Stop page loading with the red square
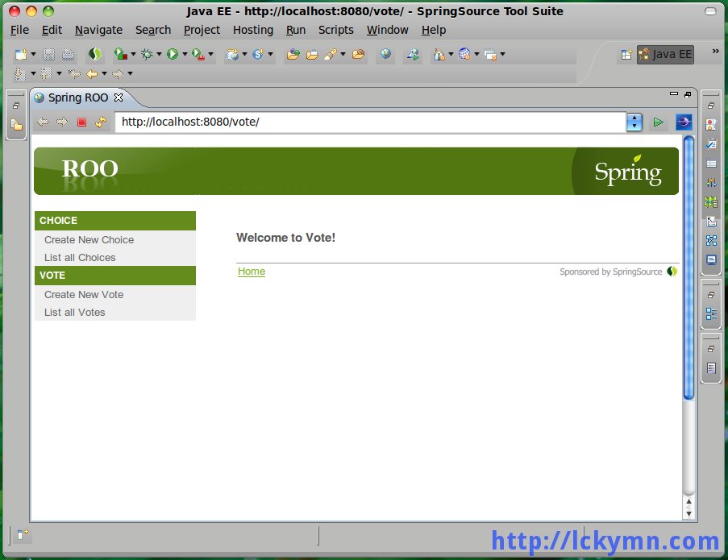728x560 pixels. 81,122
